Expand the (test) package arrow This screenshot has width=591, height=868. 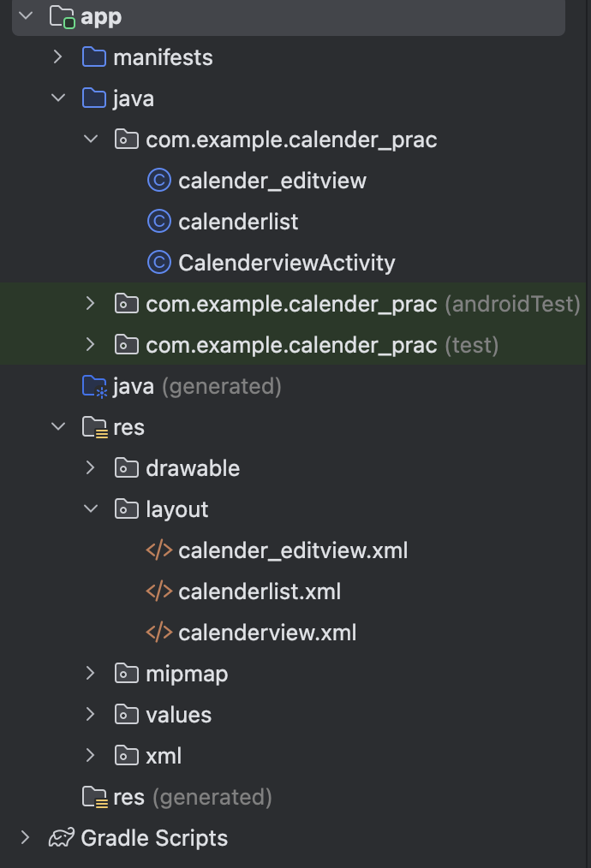[x=90, y=344]
